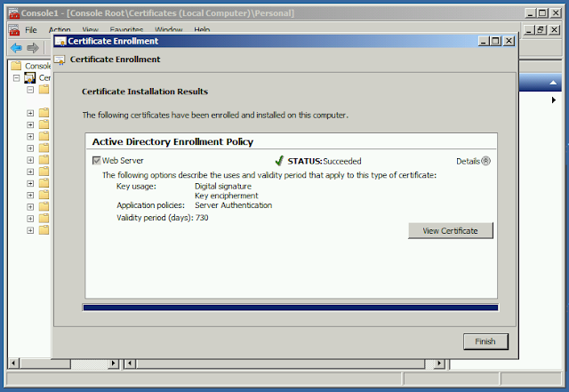Select the Certificates snap-in icon in tree
Viewport: 569px width, 392px height.
29,77
